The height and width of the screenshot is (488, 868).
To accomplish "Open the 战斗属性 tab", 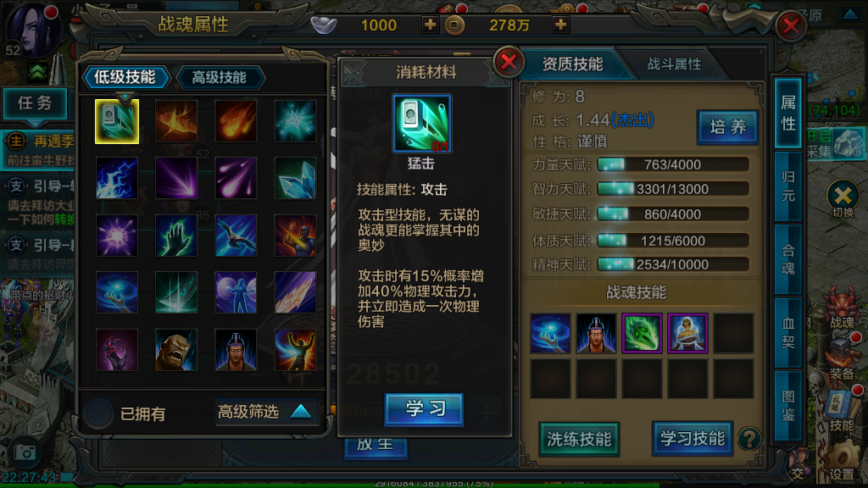I will point(674,64).
